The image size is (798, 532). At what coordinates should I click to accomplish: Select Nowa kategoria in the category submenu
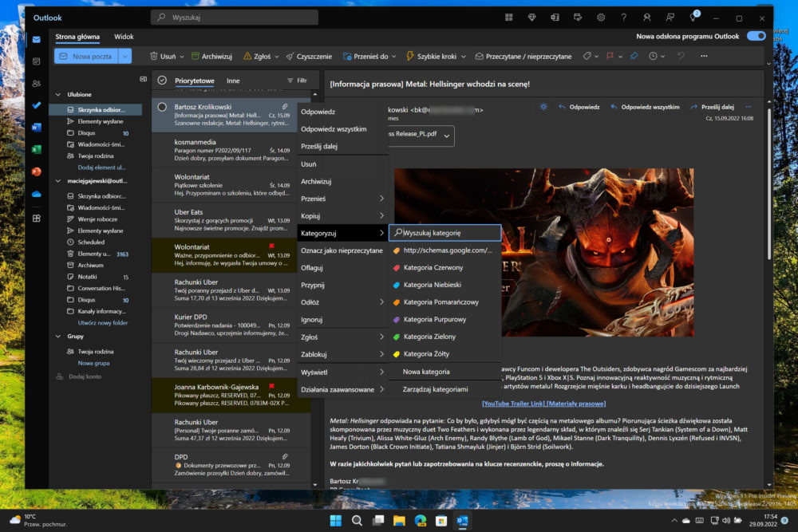pos(445,372)
